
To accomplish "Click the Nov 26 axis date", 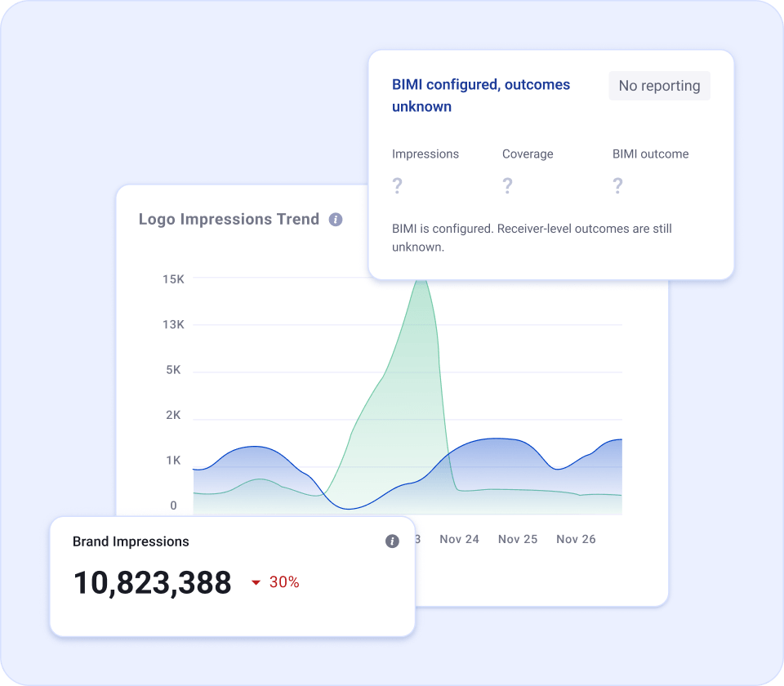I will coord(576,539).
